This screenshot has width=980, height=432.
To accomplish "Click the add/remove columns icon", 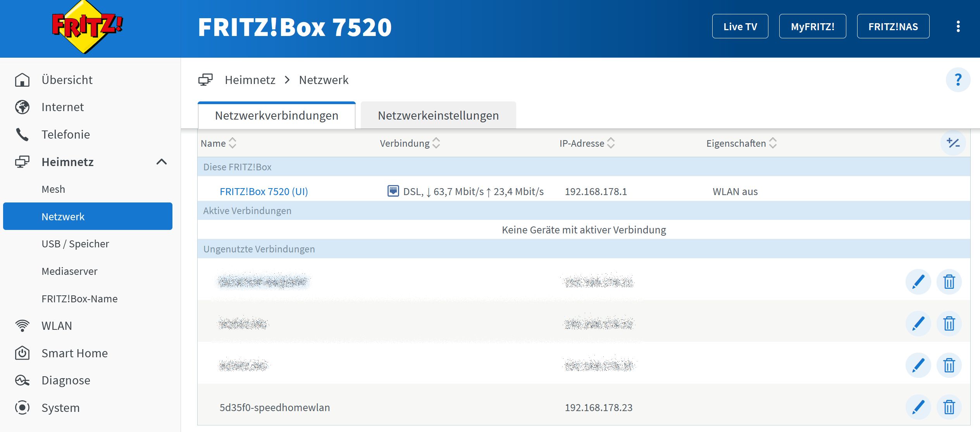I will (x=953, y=143).
